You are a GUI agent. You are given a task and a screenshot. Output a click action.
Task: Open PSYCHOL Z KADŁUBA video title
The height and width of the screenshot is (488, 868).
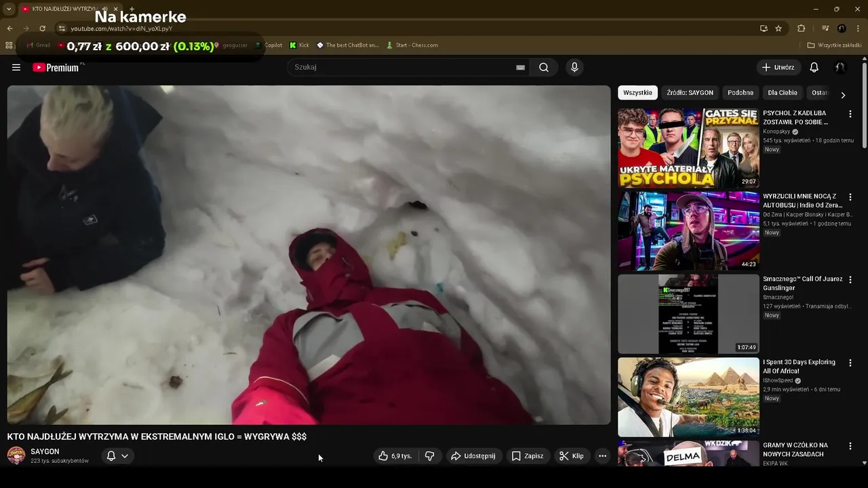(x=795, y=117)
